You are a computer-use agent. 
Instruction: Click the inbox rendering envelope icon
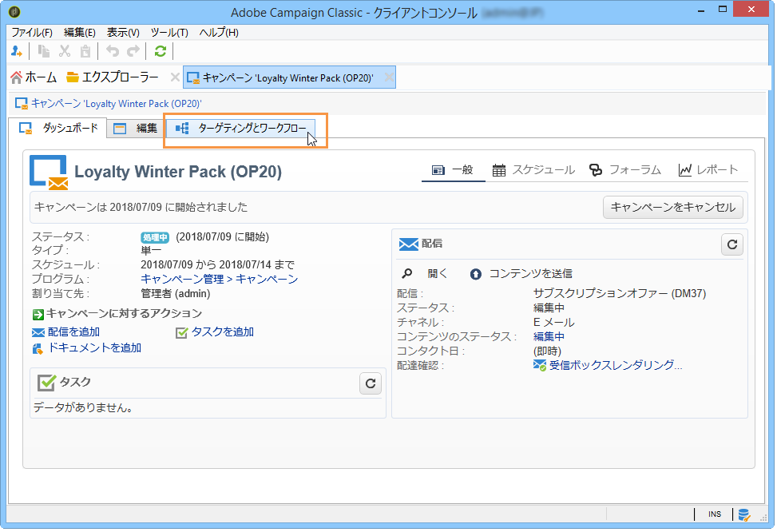(540, 366)
